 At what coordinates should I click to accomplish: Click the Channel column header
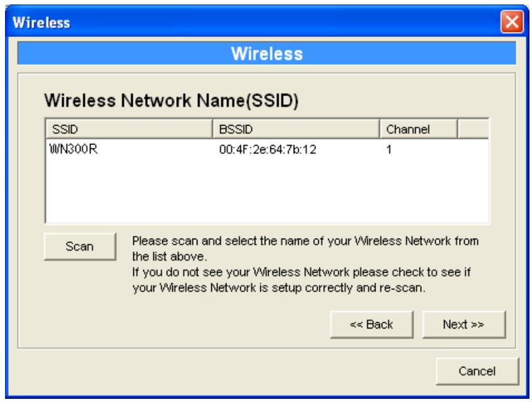tap(418, 129)
